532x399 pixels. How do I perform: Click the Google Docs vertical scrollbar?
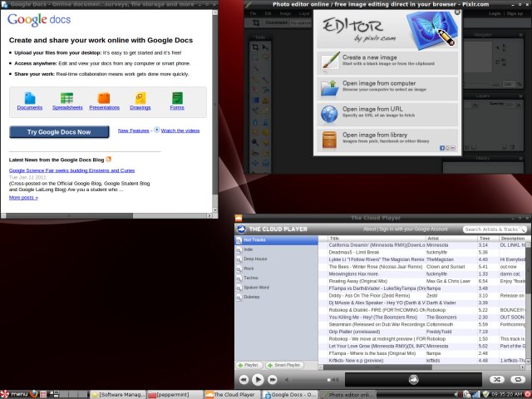click(214, 111)
